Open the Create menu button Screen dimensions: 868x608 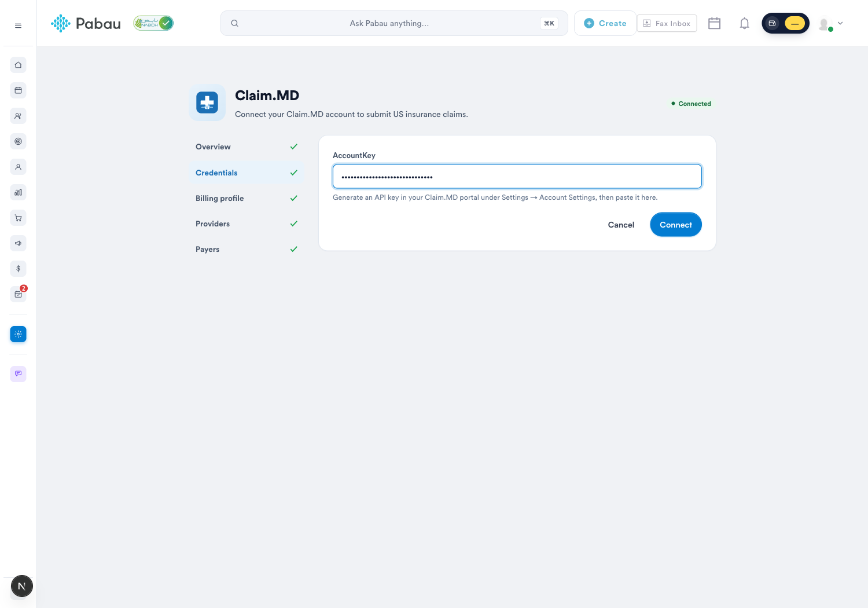(x=605, y=23)
